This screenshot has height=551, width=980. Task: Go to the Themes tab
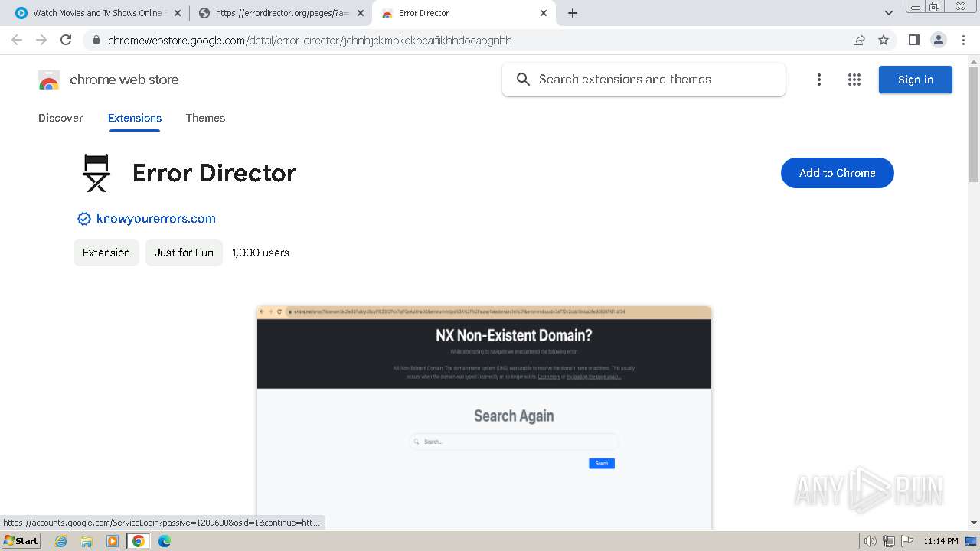tap(205, 118)
